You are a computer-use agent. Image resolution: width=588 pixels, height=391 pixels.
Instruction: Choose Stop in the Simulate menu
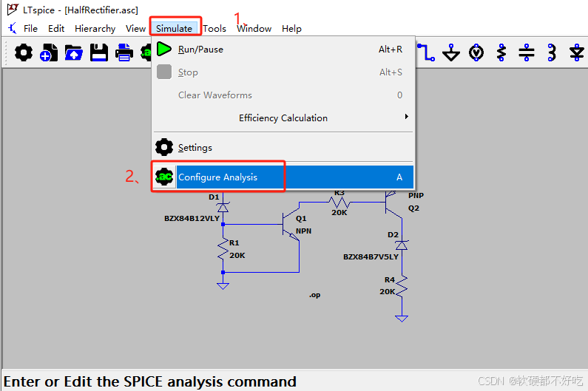(x=283, y=72)
